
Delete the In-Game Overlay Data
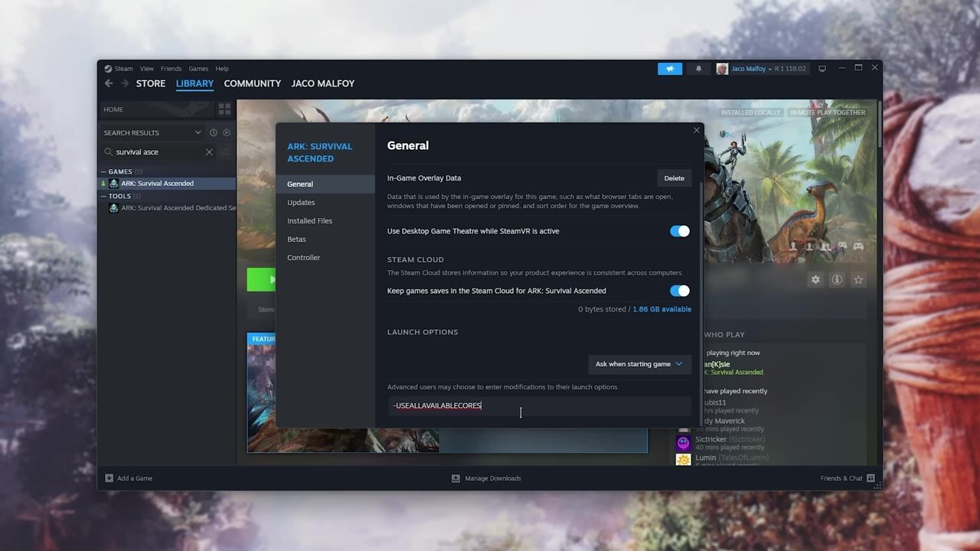point(675,178)
